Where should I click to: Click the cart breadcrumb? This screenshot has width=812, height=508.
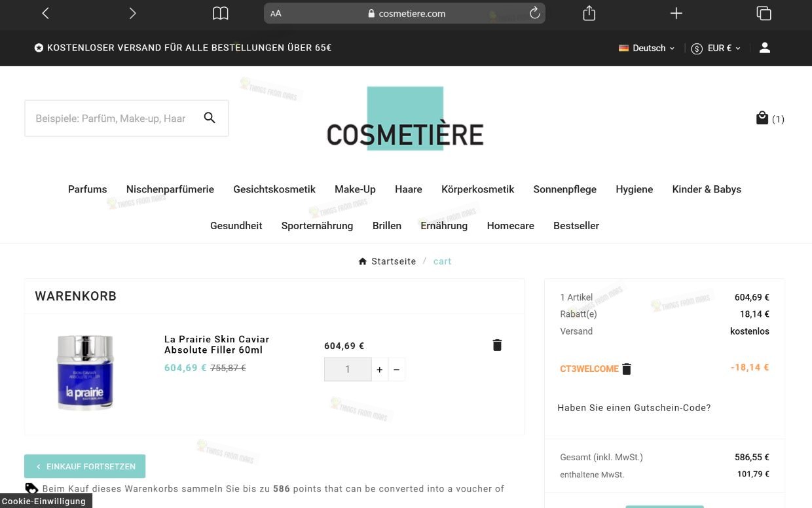(442, 261)
